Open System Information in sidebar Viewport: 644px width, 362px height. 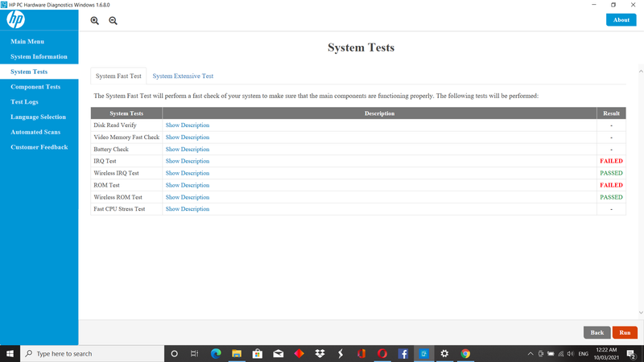(x=39, y=56)
